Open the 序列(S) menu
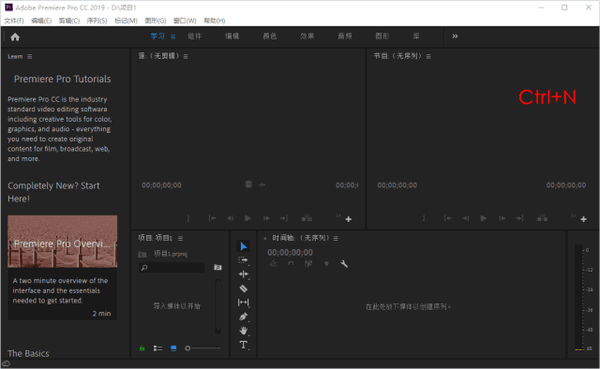Image resolution: width=600 pixels, height=369 pixels. click(97, 21)
